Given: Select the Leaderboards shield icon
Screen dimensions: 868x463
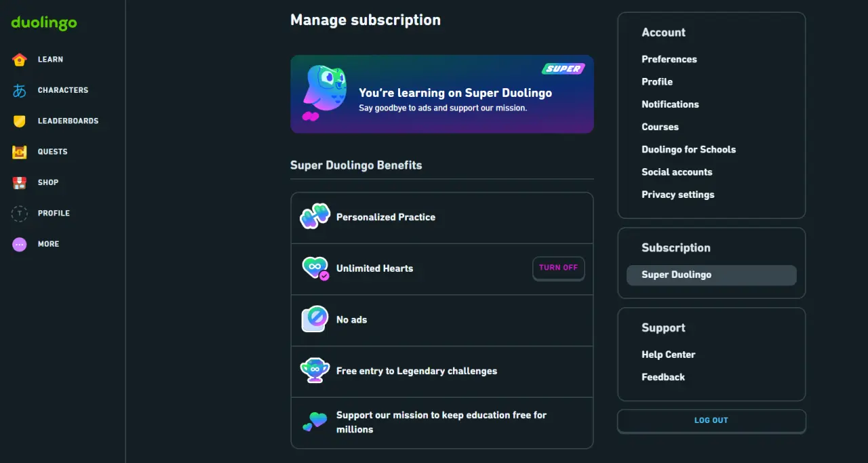Looking at the screenshot, I should tap(20, 121).
